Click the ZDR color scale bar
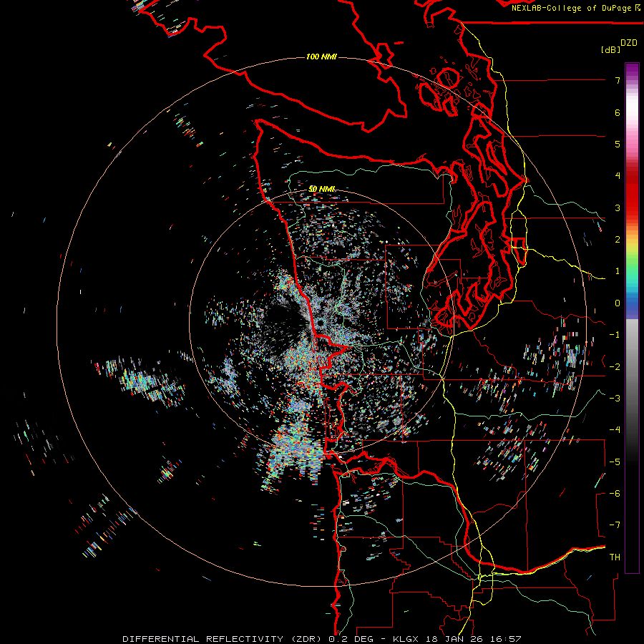644x644 pixels. (x=632, y=318)
